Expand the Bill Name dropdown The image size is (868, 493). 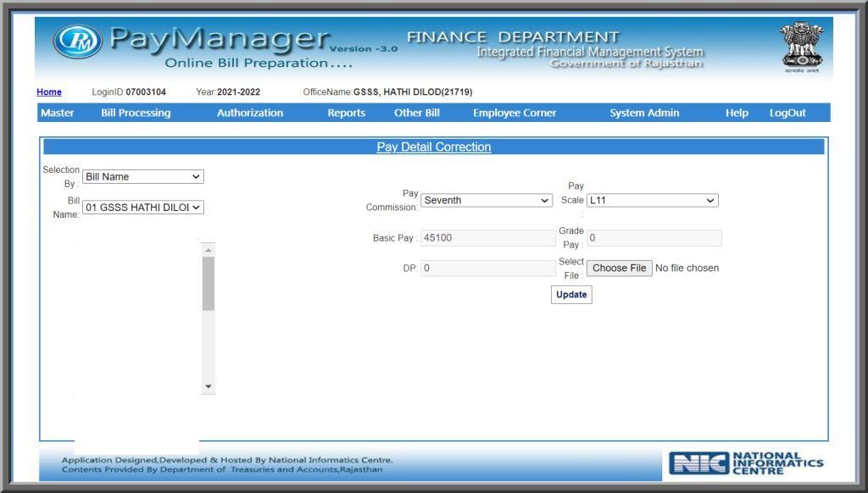point(142,208)
